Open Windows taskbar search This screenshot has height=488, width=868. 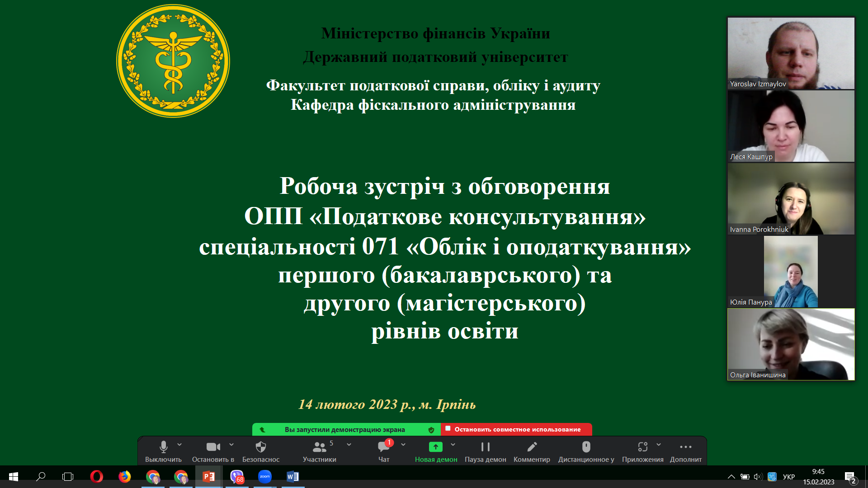click(x=41, y=477)
